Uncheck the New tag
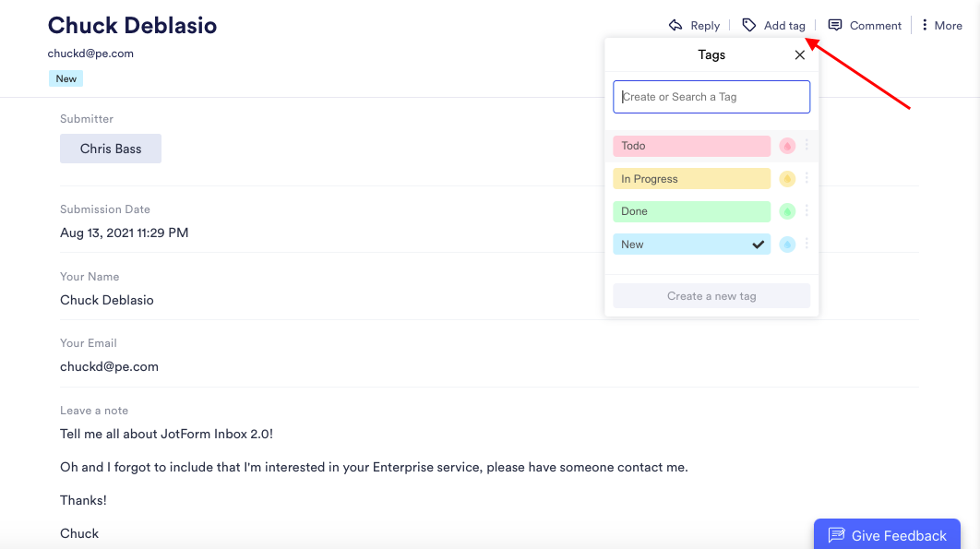The image size is (980, 549). [691, 245]
